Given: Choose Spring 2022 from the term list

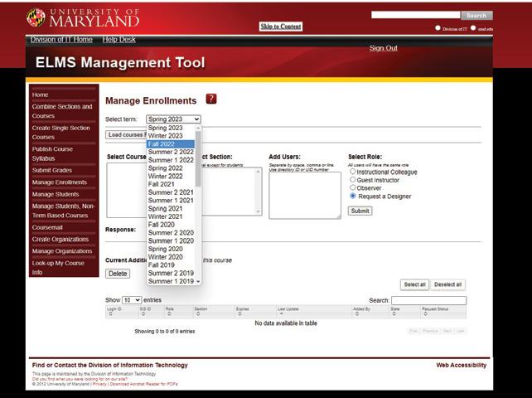Looking at the screenshot, I should point(171,168).
